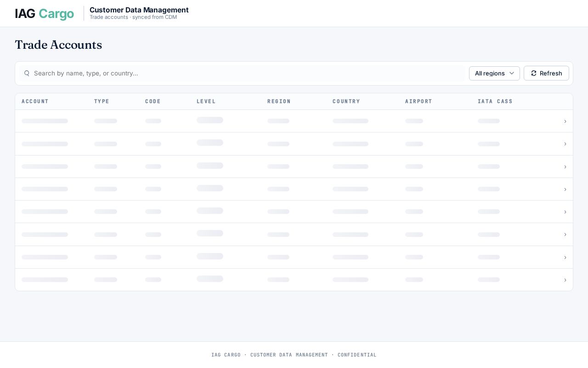Click the Customer Data Management title
This screenshot has width=588, height=368.
click(139, 10)
